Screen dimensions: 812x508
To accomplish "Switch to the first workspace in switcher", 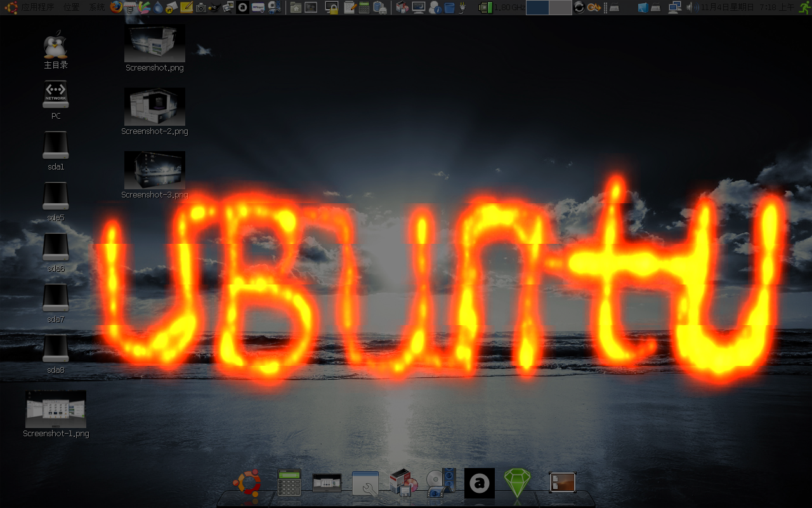I will tap(537, 8).
